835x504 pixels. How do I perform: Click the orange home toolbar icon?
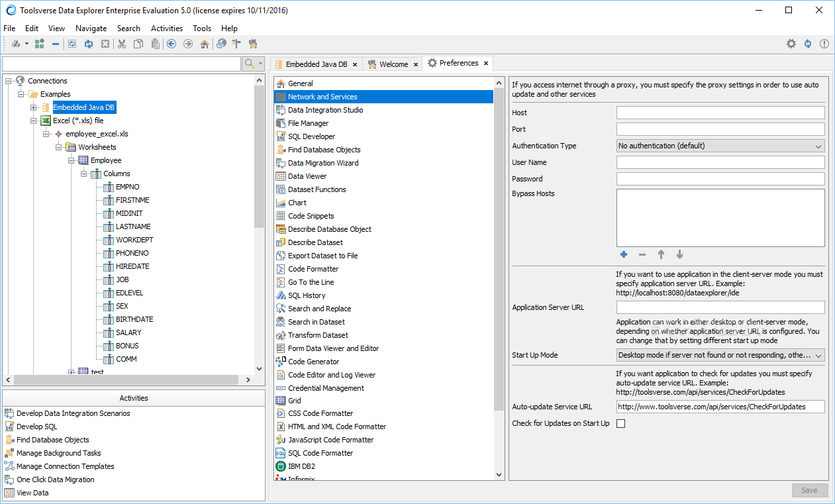pyautogui.click(x=205, y=44)
